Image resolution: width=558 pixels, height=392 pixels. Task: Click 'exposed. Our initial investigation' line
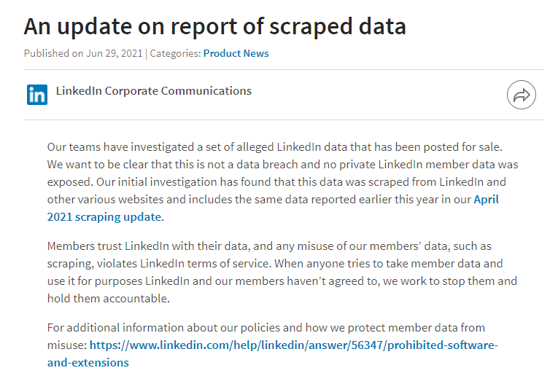click(x=276, y=182)
